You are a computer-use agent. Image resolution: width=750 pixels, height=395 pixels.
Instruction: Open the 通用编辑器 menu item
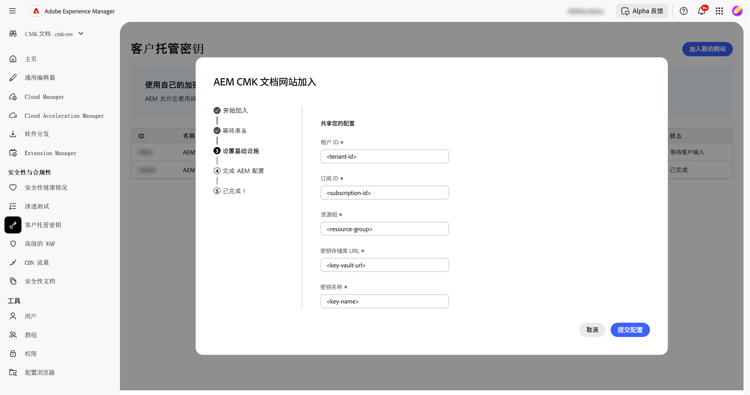click(40, 77)
